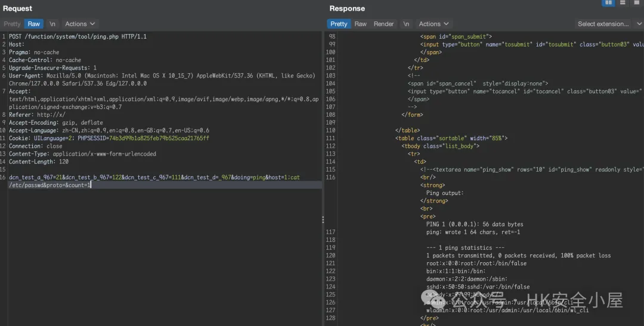The image size is (644, 326).
Task: Click the textarea name="ping_show" comment line
Action: (x=531, y=170)
